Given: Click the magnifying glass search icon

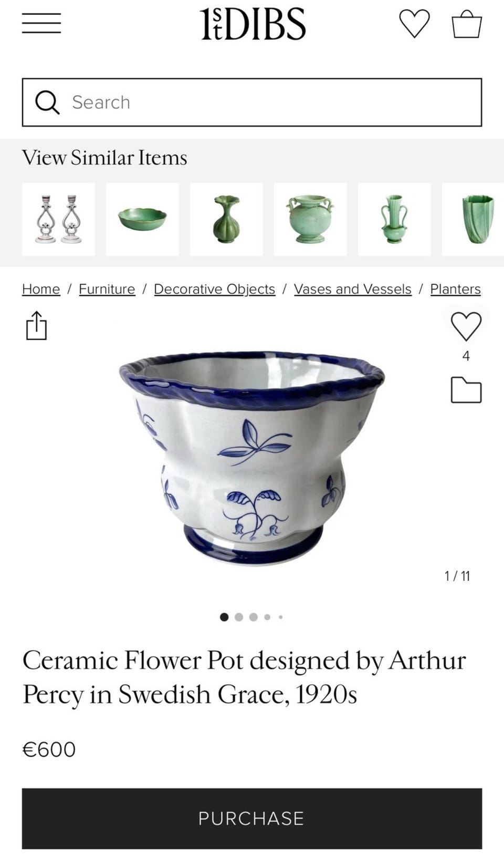Looking at the screenshot, I should (x=47, y=102).
